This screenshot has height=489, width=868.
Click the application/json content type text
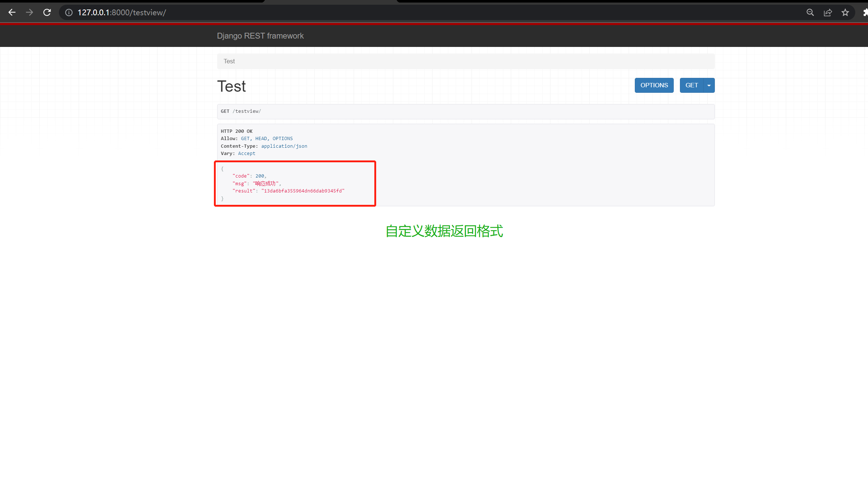[x=284, y=146]
